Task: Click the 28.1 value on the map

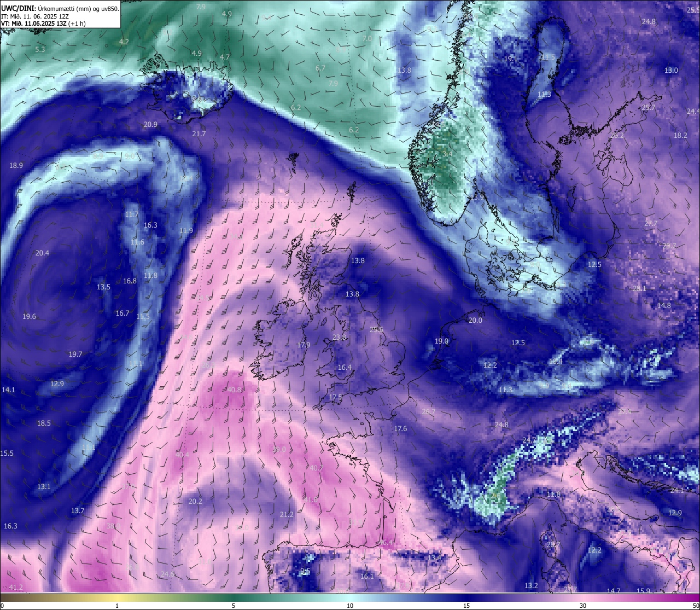Action: click(639, 288)
